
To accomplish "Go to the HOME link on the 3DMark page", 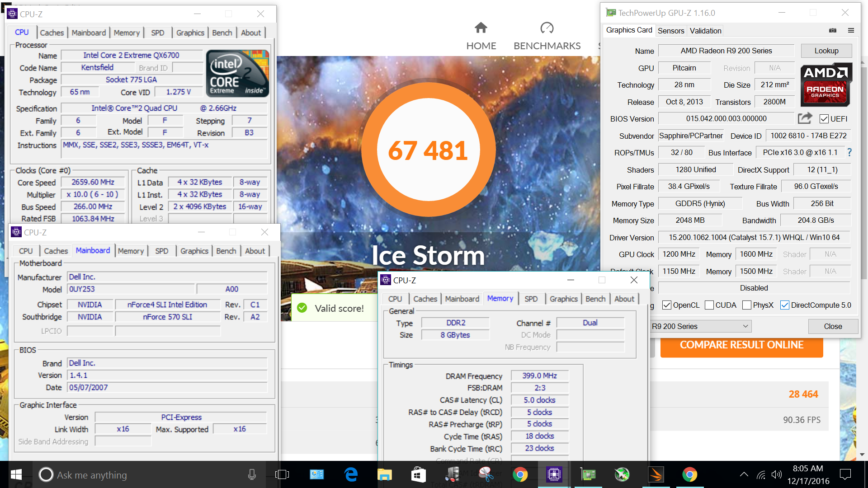I will pos(481,46).
